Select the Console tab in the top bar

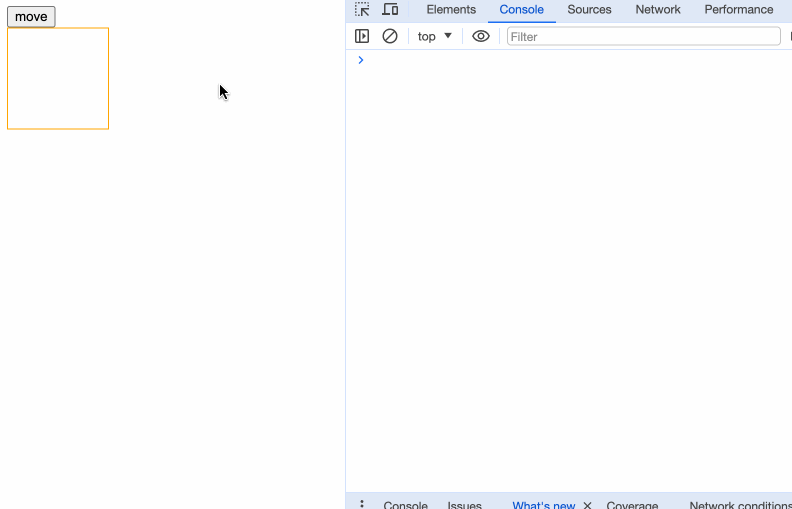(x=521, y=10)
